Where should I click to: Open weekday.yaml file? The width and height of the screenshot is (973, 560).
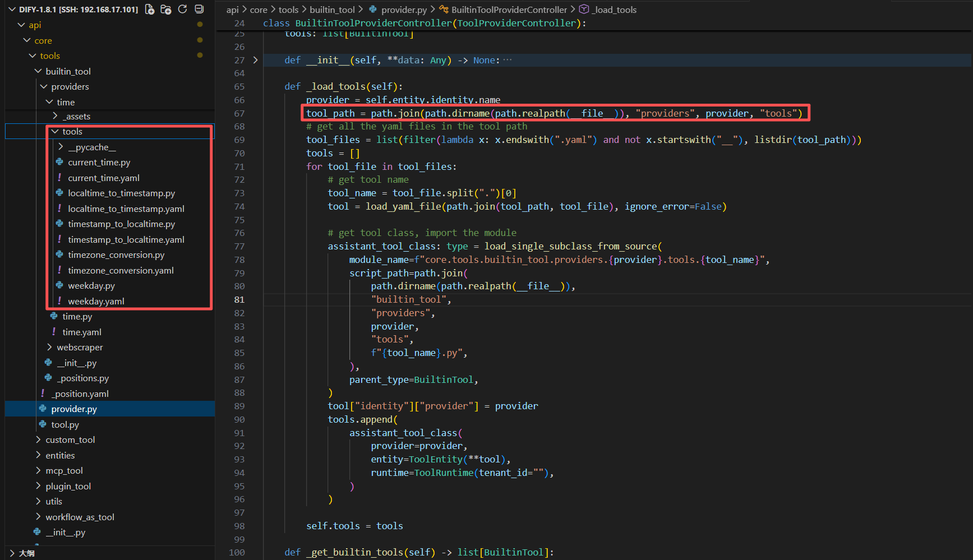click(96, 301)
